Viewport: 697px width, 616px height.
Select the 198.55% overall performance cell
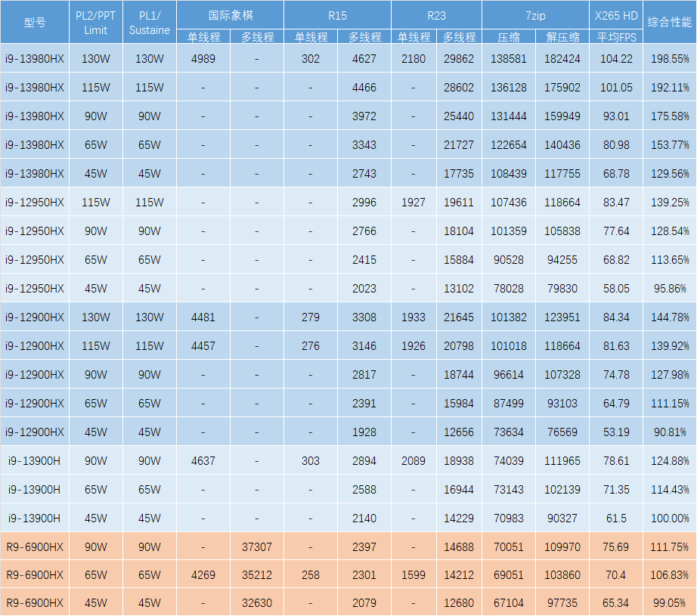(x=670, y=59)
